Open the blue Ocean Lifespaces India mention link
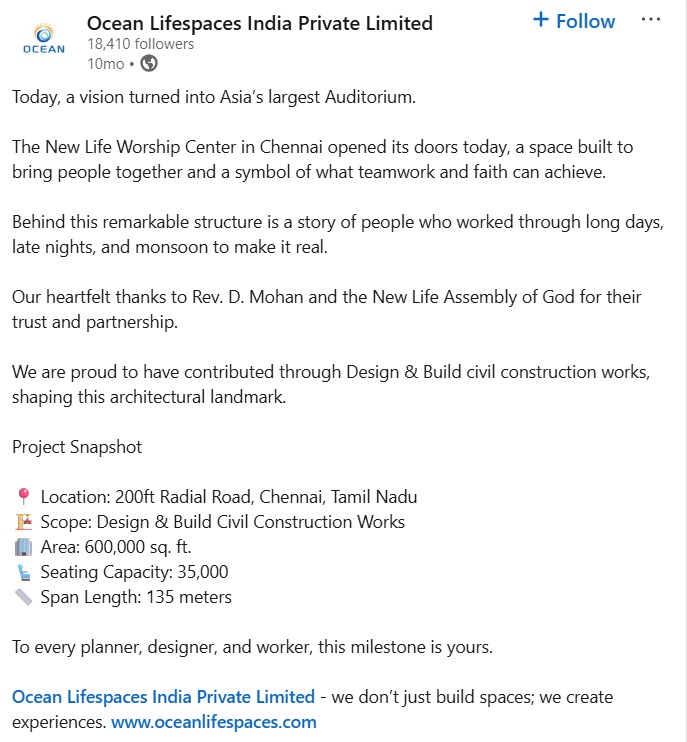This screenshot has width=687, height=742. tap(163, 697)
